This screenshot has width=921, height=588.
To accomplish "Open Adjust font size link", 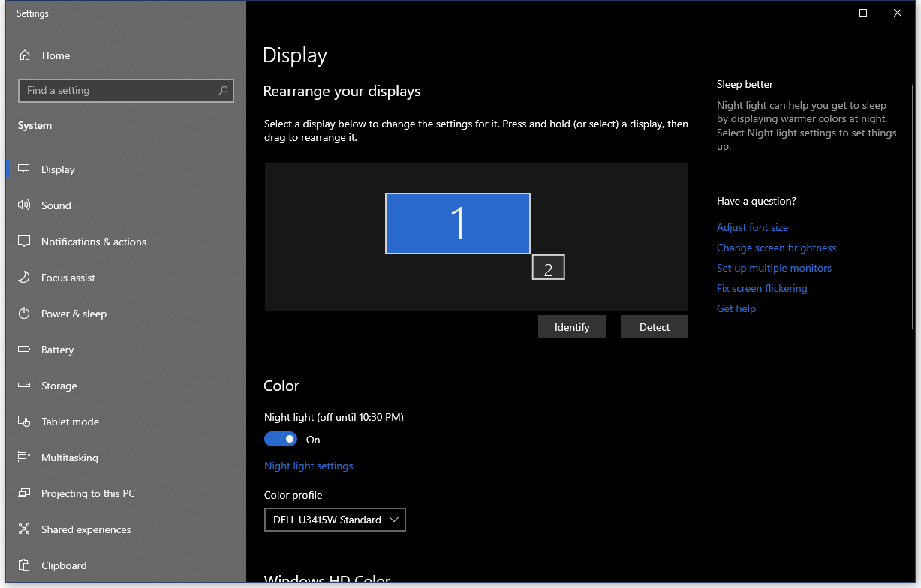I will coord(752,227).
